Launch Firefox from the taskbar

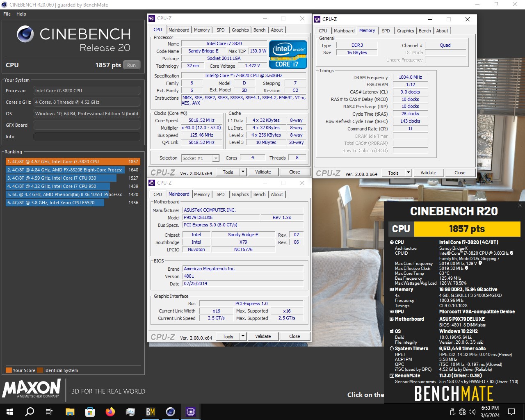(110, 411)
